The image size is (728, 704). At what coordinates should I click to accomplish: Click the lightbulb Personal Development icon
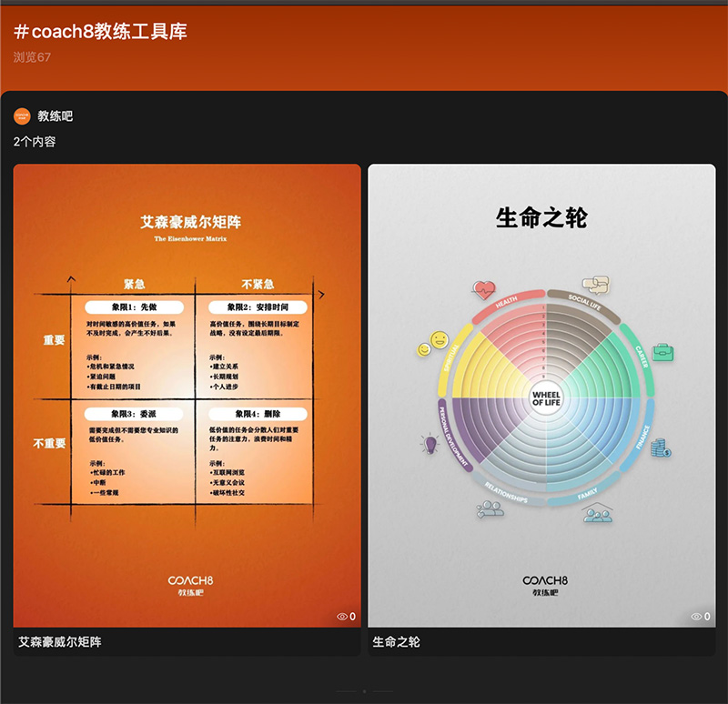point(429,443)
